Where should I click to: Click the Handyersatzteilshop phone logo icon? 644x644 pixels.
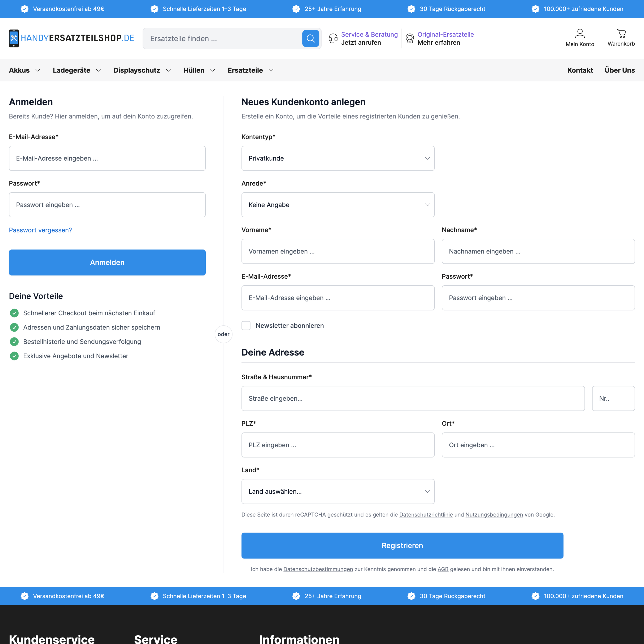tap(14, 38)
